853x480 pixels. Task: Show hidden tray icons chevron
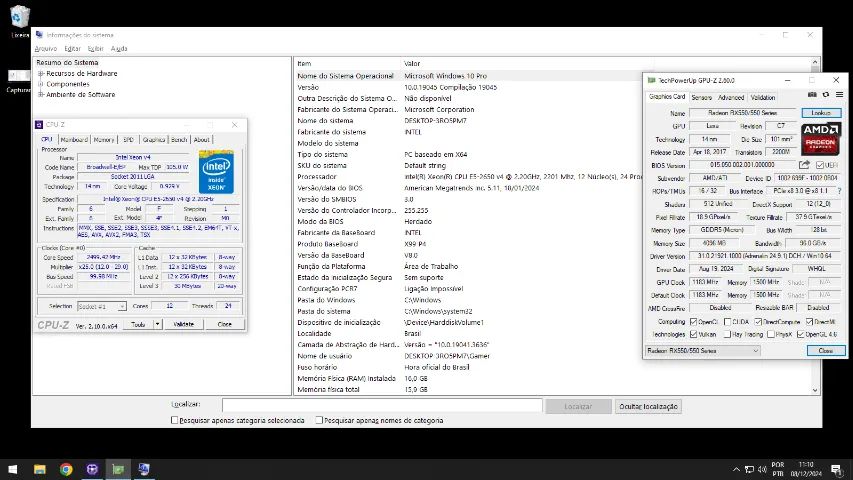tap(736, 469)
